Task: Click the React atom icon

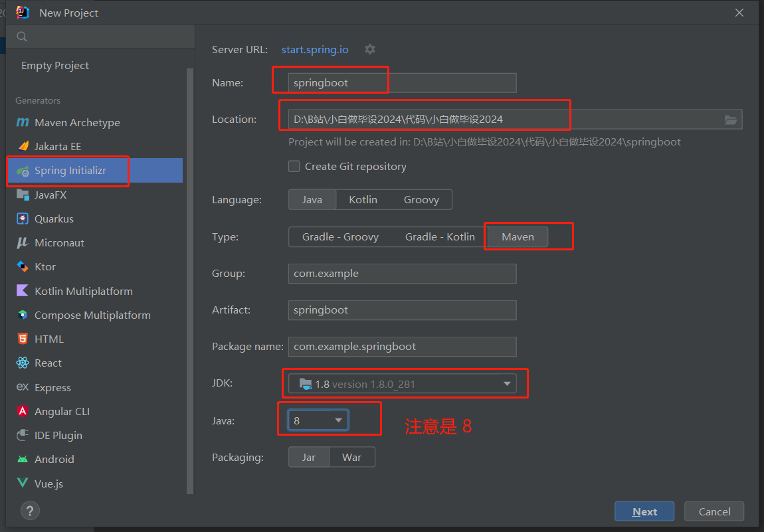Action: (x=23, y=363)
